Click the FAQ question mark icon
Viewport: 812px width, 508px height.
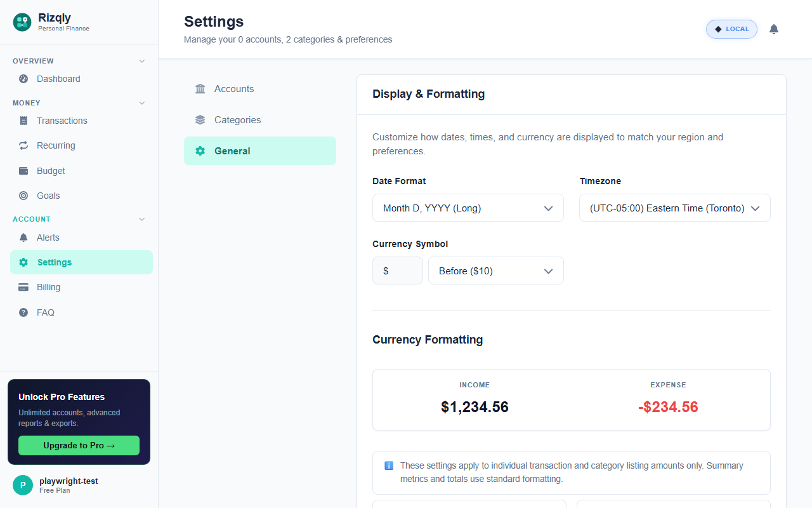[x=23, y=312]
